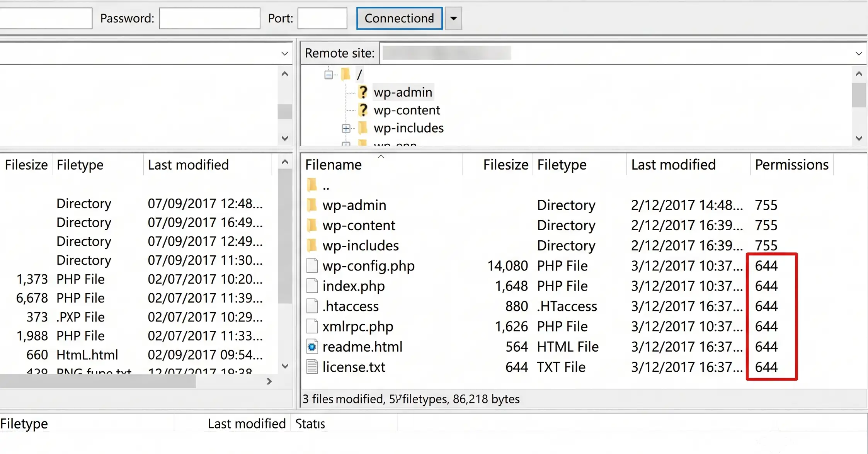Image resolution: width=868 pixels, height=454 pixels.
Task: Click down arrow of remote tree scrollbar
Action: click(859, 138)
